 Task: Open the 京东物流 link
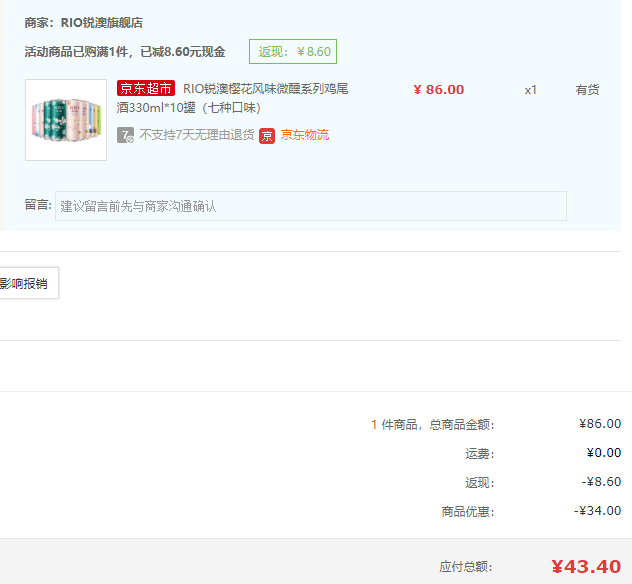point(305,135)
